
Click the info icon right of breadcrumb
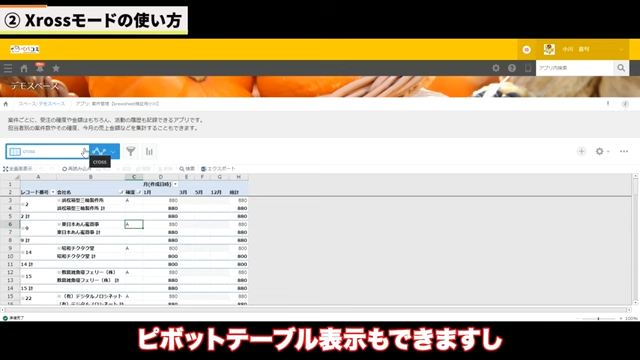click(625, 104)
